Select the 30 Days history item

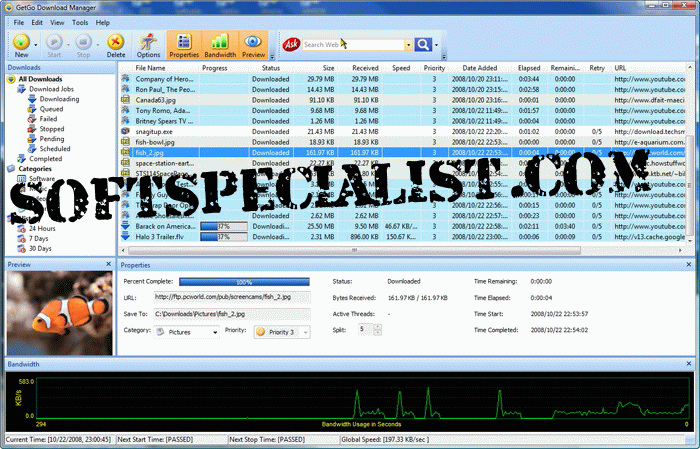point(40,248)
